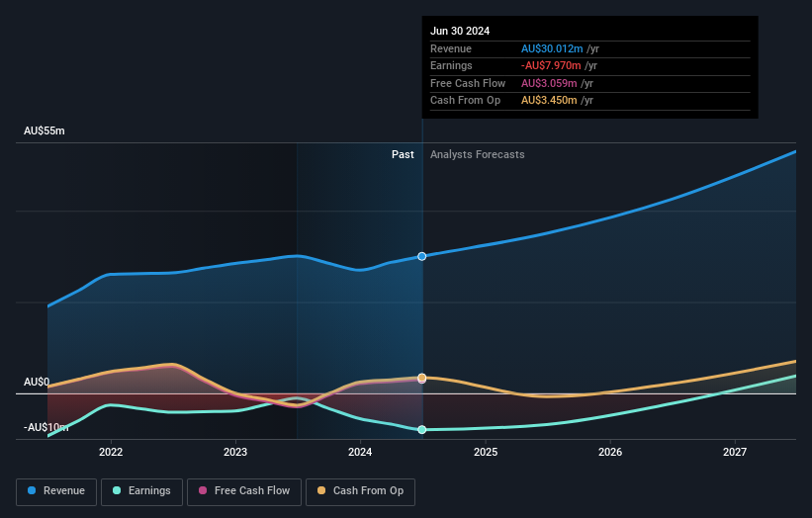Viewport: 812px width, 518px height.
Task: Click the teal Earnings legend dot
Action: point(117,490)
